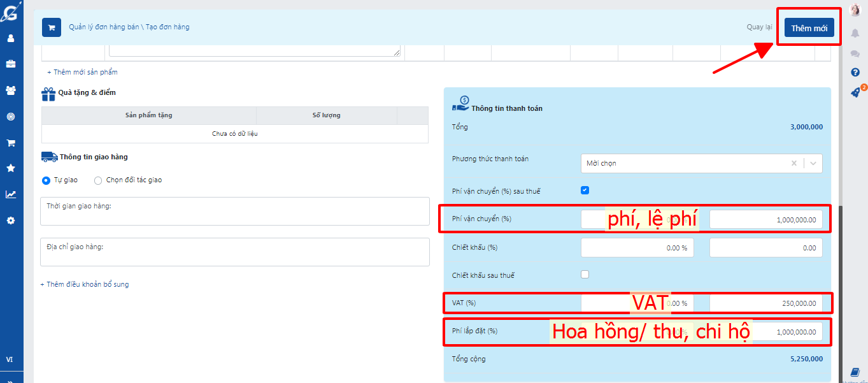Check Chiết khấu sau thuế checkbox
The image size is (868, 383).
pyautogui.click(x=585, y=274)
